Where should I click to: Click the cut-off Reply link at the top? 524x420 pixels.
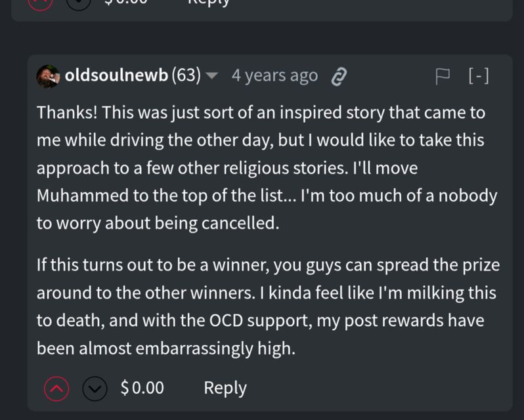click(209, 3)
